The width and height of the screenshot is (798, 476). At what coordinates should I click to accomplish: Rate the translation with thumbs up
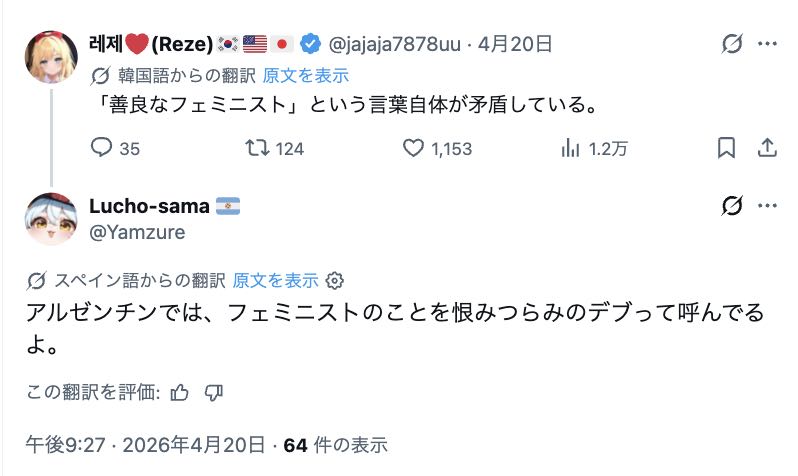click(x=180, y=392)
